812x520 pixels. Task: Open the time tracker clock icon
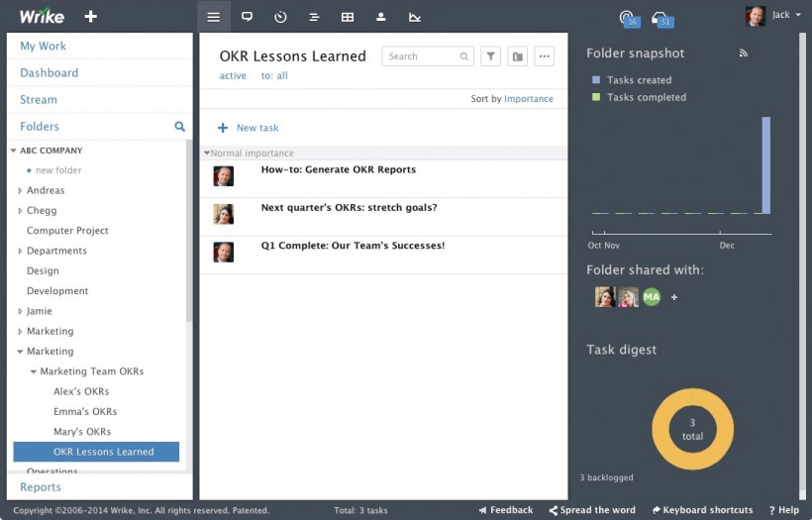point(280,17)
